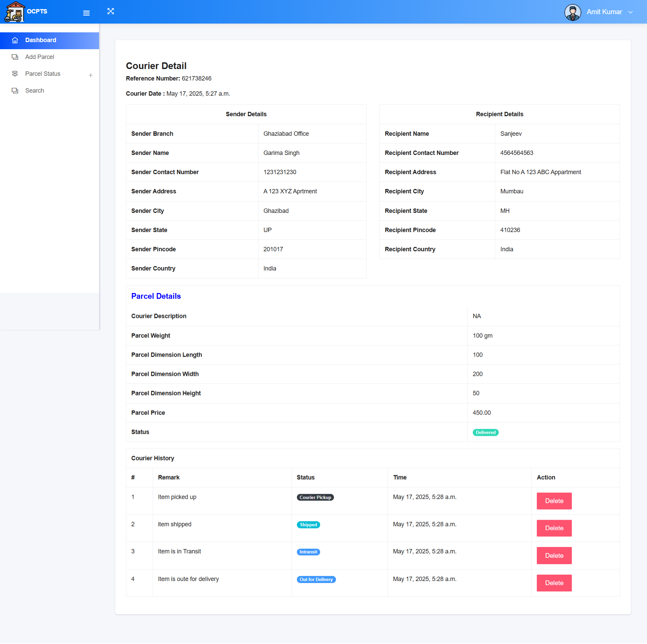Open the Parcel Status menu item
Image resolution: width=647 pixels, height=644 pixels.
[50, 74]
